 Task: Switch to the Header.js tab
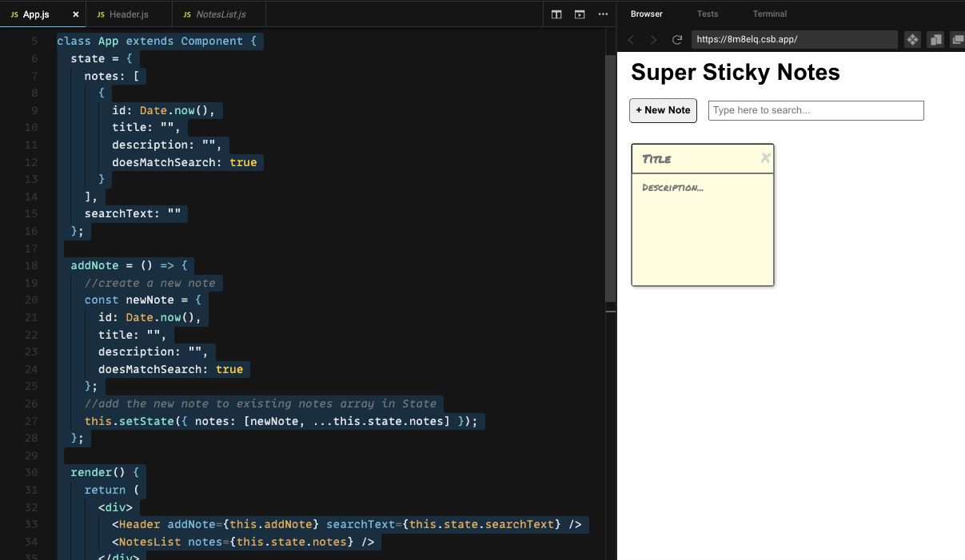(128, 14)
